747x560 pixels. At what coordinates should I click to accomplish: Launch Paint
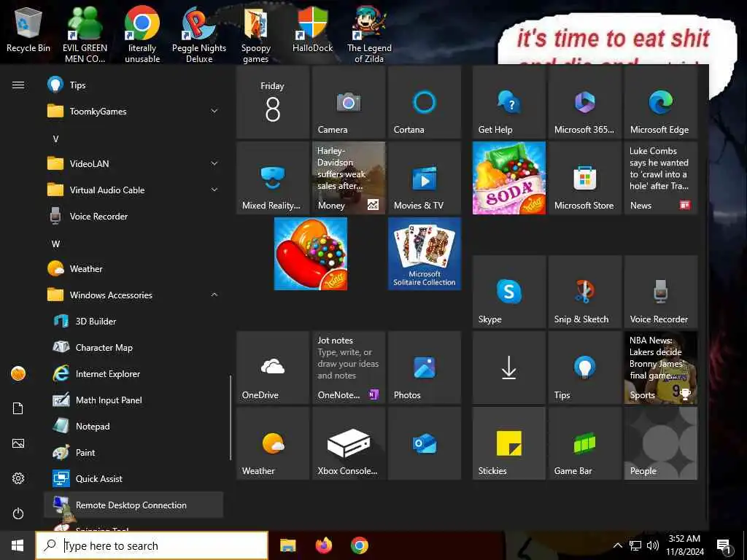(133, 452)
